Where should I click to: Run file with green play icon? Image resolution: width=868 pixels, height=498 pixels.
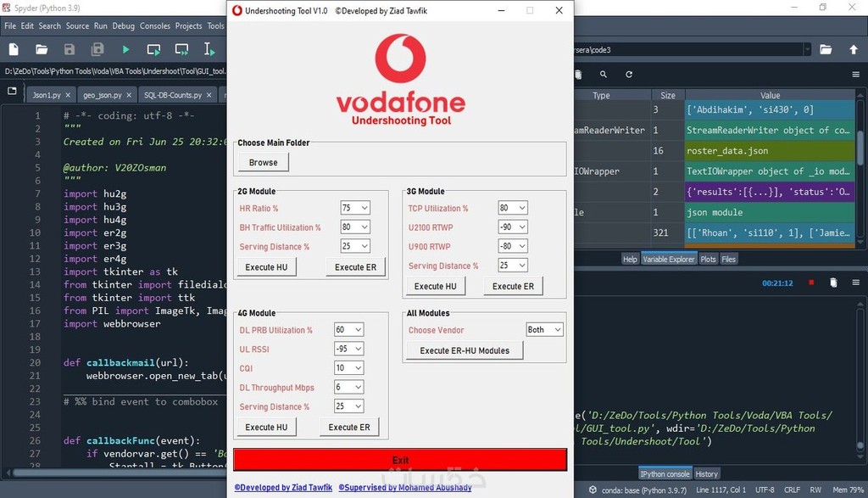(x=125, y=50)
